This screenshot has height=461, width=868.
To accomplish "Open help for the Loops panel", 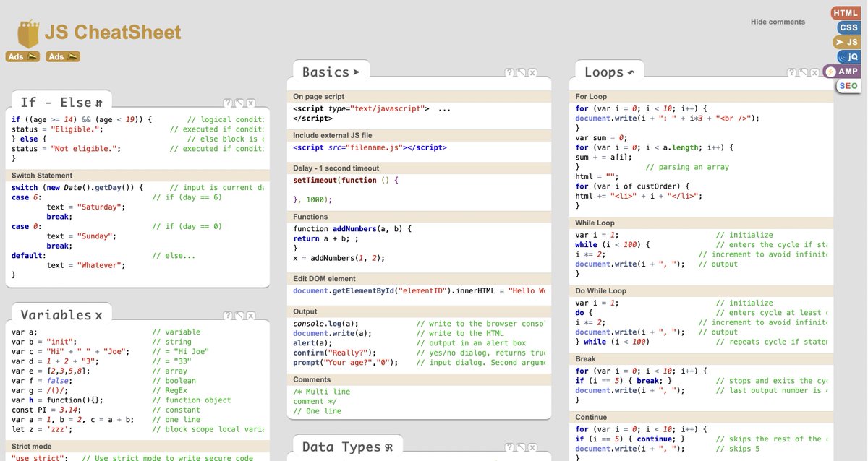I will (x=792, y=73).
